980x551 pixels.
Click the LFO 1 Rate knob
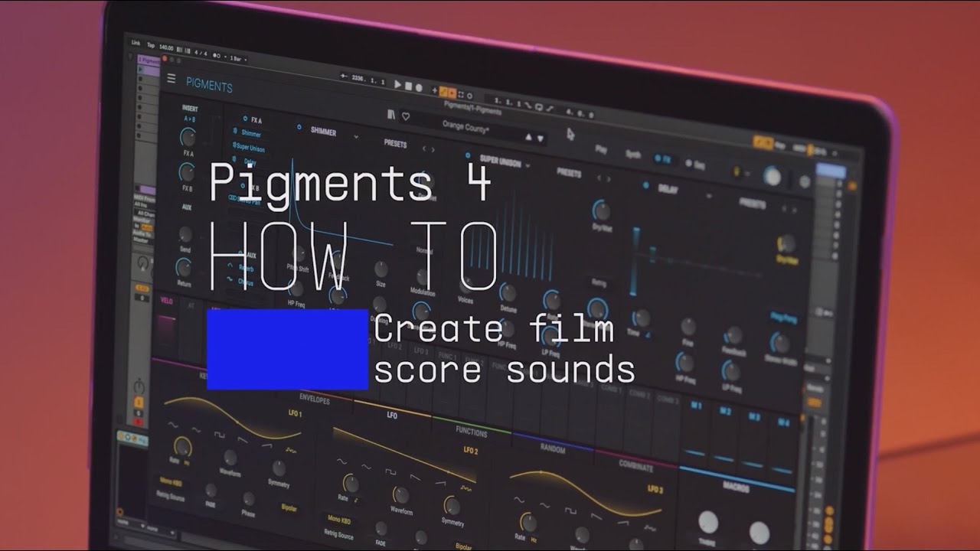[x=182, y=446]
